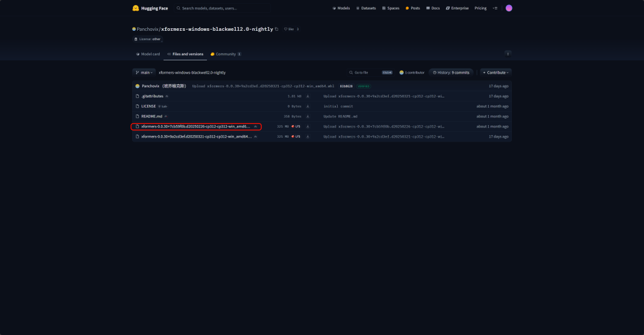Download the LICENSE file via its download icon
The image size is (644, 335).
[308, 106]
